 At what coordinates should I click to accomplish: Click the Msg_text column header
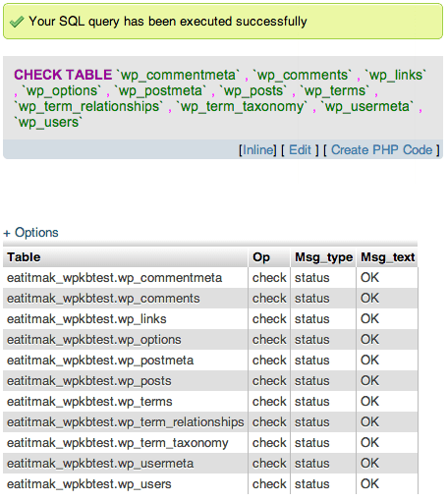pyautogui.click(x=387, y=257)
